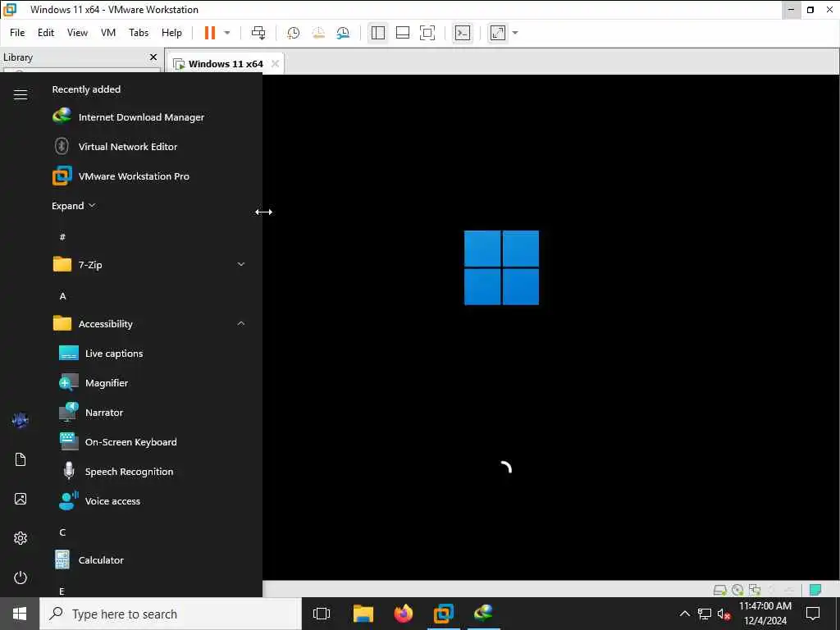Open Calculator

click(x=149, y=559)
